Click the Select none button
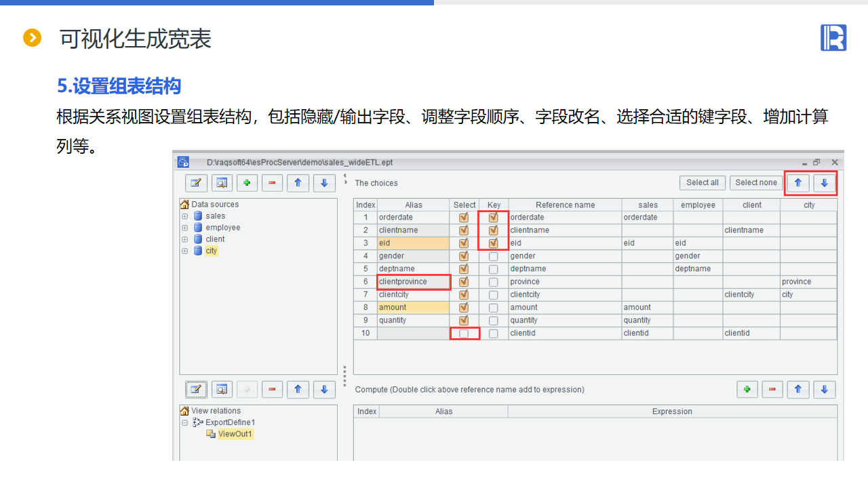Viewport: 868px width, 488px height. click(756, 182)
